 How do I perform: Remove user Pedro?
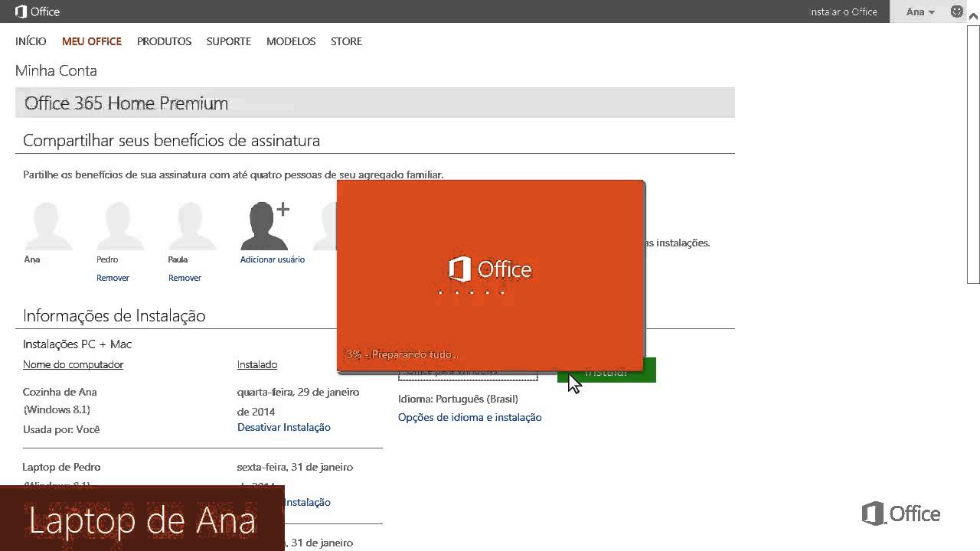113,278
